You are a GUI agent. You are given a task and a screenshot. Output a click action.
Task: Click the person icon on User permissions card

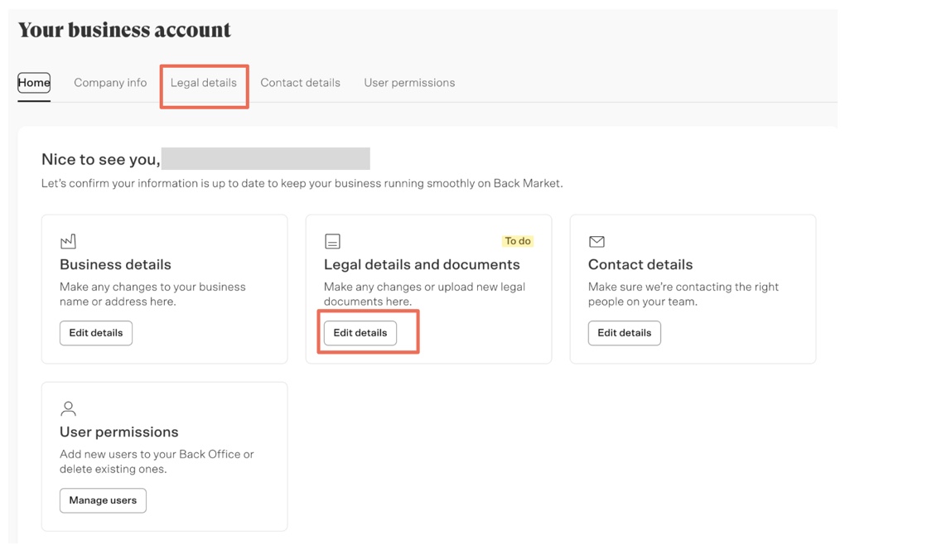coord(68,408)
